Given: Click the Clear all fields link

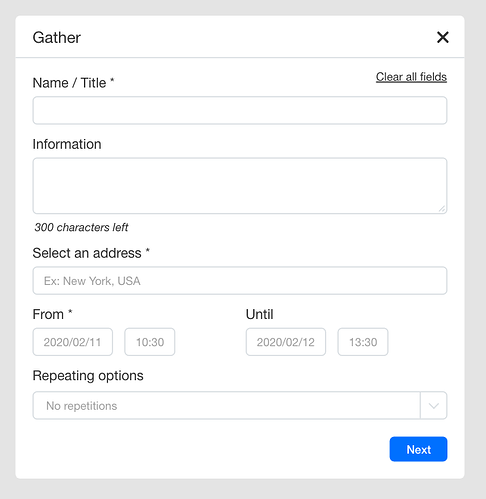Looking at the screenshot, I should click(411, 77).
